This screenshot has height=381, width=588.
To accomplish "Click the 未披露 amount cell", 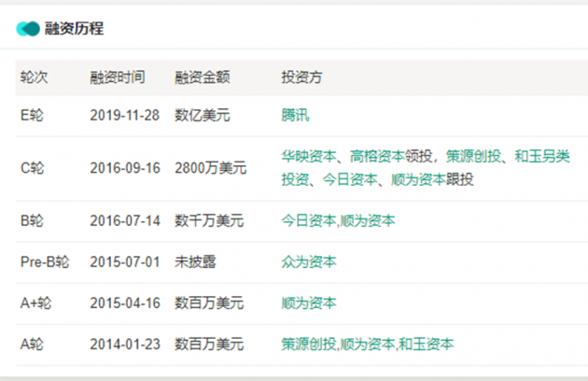I will coord(195,262).
